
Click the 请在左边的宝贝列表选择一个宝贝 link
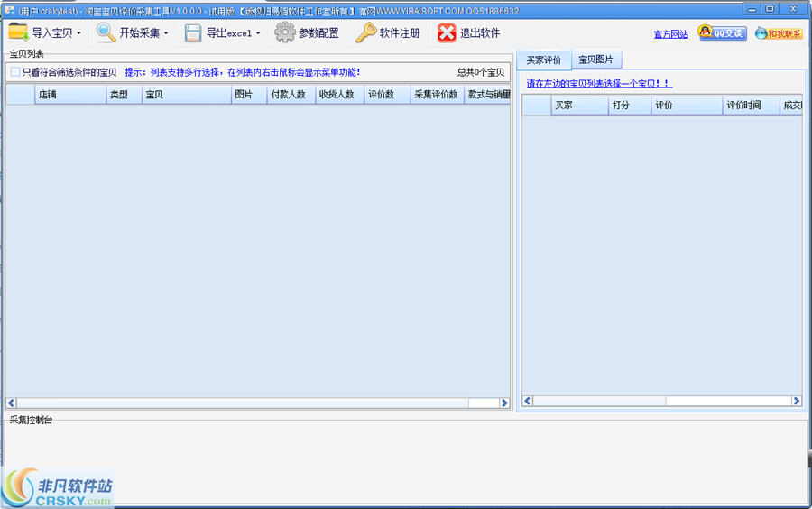pos(599,83)
